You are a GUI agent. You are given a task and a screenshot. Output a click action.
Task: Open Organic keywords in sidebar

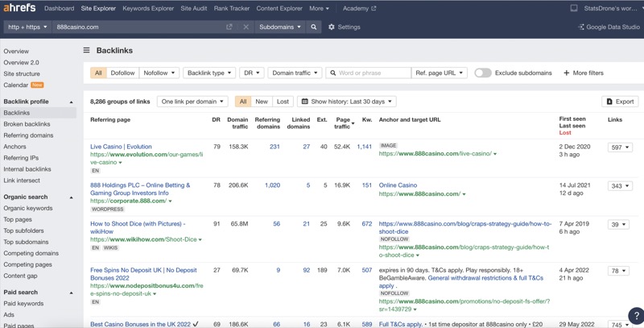28,209
